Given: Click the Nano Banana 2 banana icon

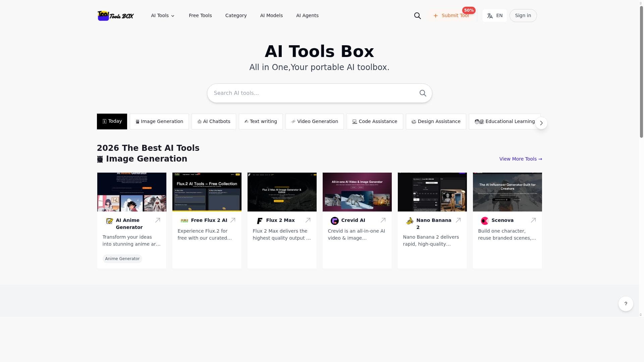Looking at the screenshot, I should click(x=410, y=221).
